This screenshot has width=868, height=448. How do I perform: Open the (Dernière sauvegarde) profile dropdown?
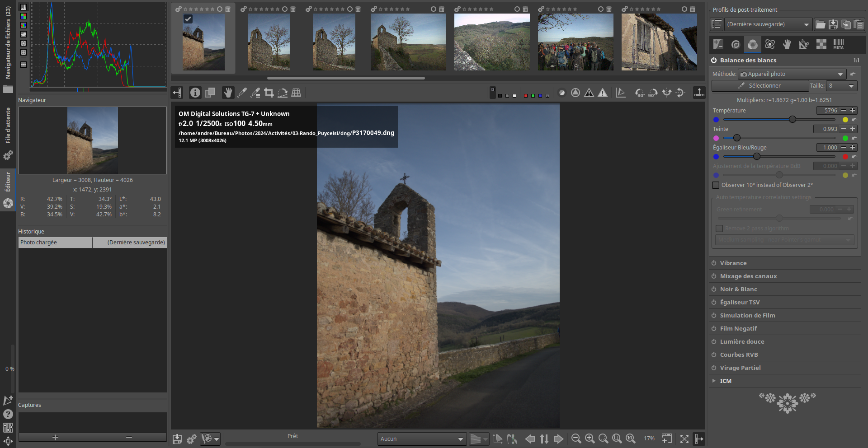768,25
